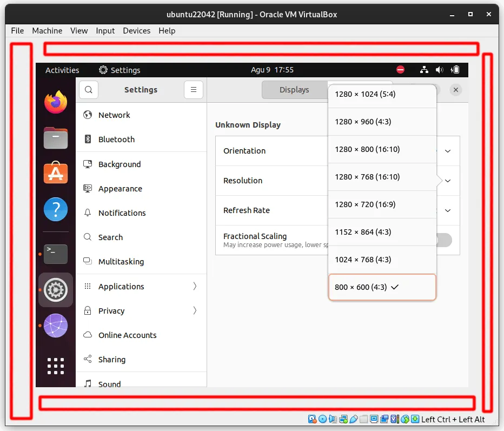Screen dimensions: 504x431
Task: Open Search settings panel
Action: click(141, 237)
